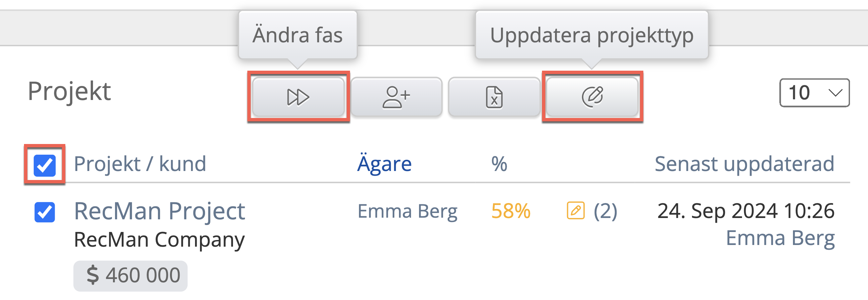Click the $ 460 000 value badge

[x=130, y=275]
